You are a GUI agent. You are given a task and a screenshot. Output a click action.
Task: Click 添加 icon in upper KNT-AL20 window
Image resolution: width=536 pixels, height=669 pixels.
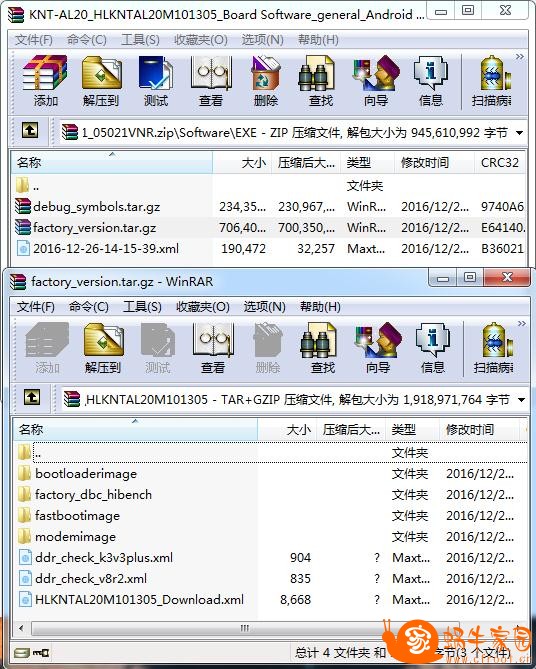(x=45, y=81)
